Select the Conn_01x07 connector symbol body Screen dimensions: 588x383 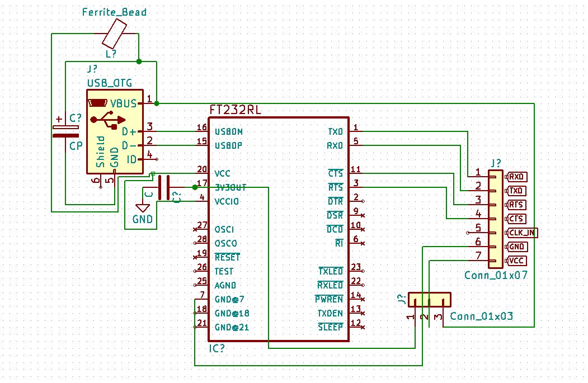click(x=495, y=219)
